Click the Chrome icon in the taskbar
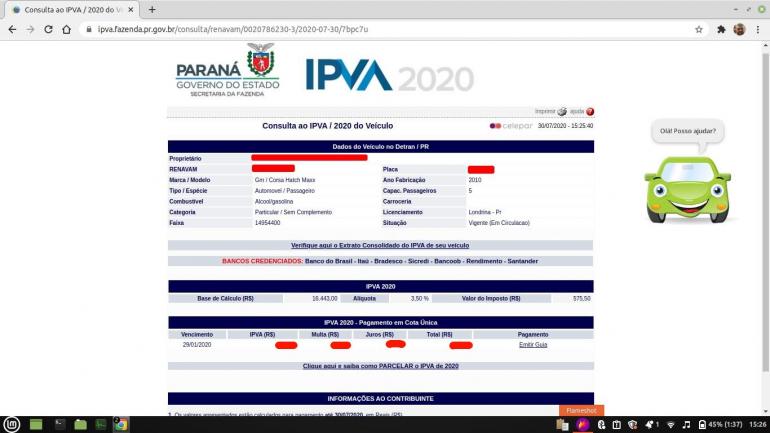The height and width of the screenshot is (433, 770). point(121,424)
